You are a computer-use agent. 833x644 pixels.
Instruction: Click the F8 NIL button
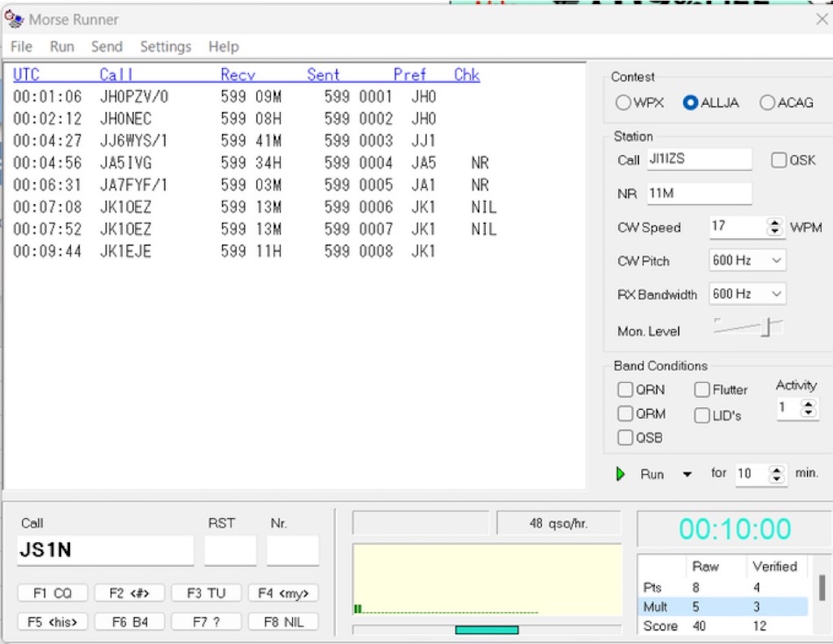pyautogui.click(x=283, y=621)
